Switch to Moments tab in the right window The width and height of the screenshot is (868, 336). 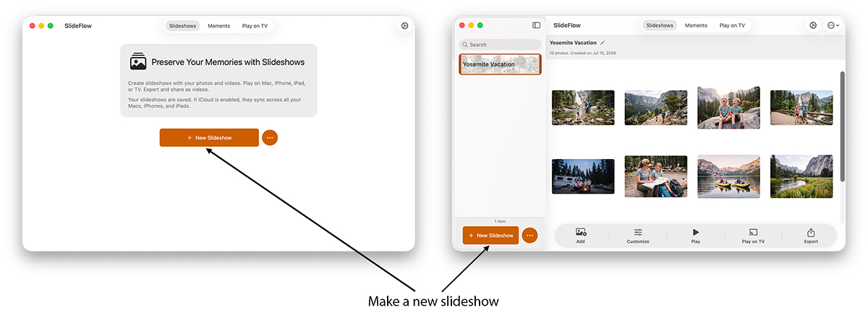tap(696, 25)
